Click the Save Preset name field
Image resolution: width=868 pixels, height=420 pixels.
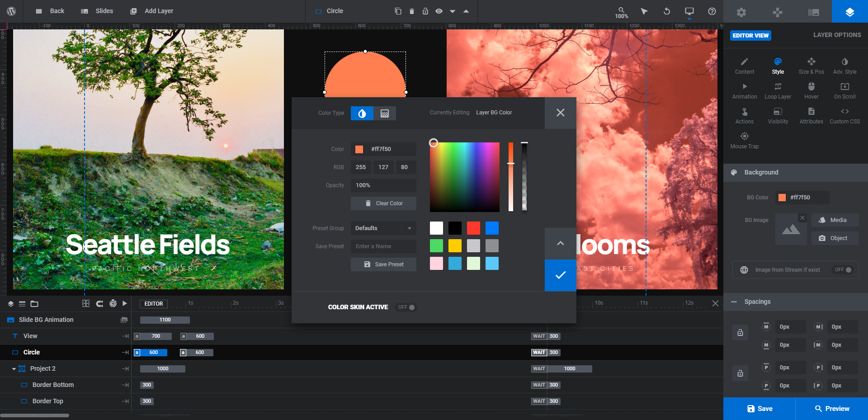(383, 246)
